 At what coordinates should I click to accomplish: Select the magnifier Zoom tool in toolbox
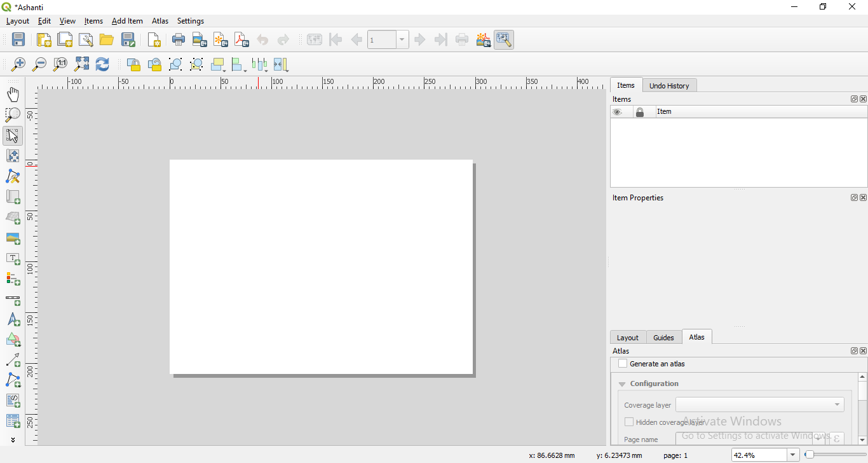(13, 115)
